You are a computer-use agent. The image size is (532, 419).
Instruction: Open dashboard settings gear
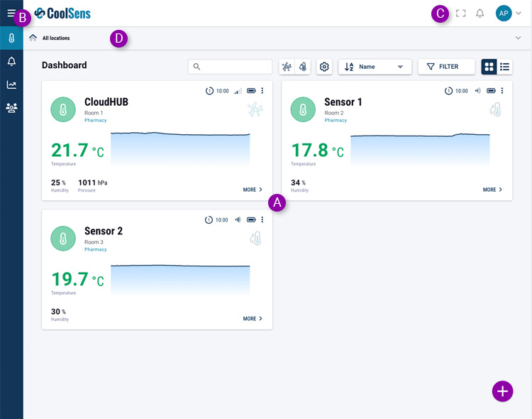pyautogui.click(x=324, y=67)
